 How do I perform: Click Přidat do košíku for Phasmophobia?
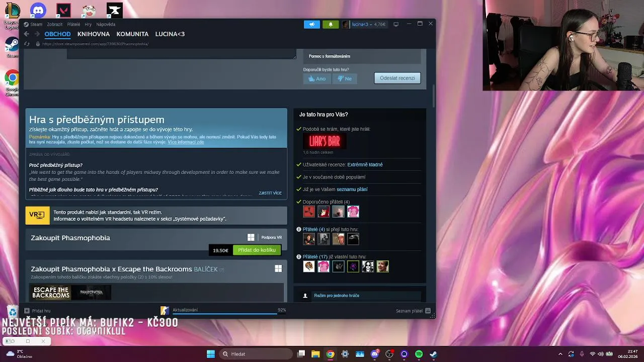click(257, 250)
